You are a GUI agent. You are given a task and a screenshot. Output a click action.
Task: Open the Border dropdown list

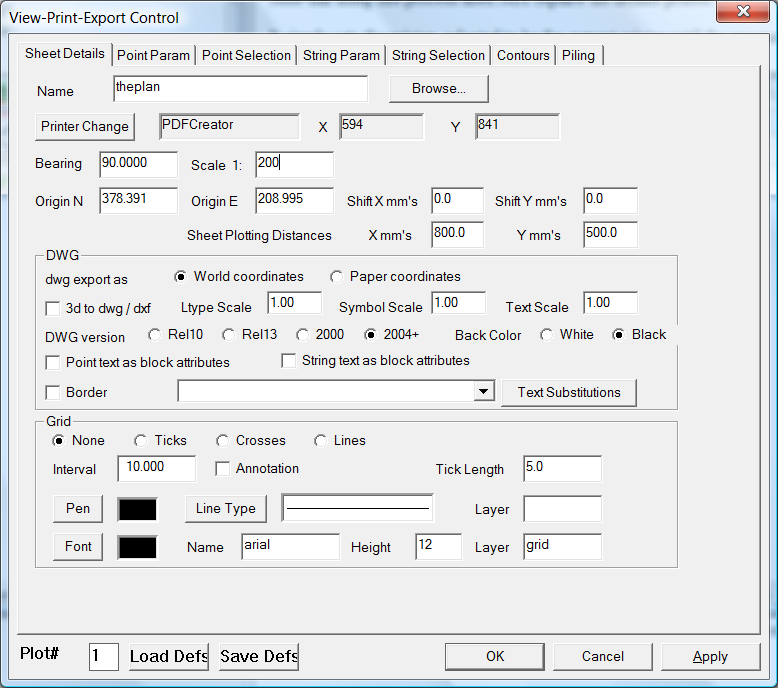pyautogui.click(x=484, y=392)
